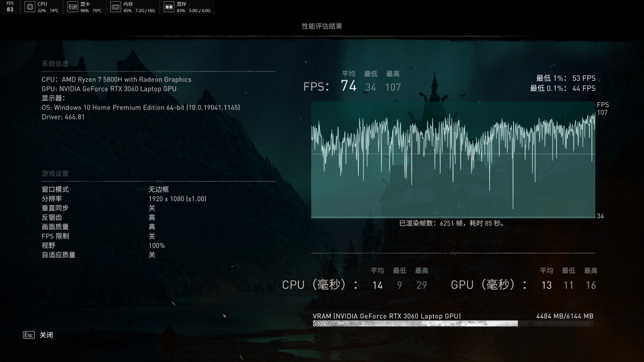Click the 游戏设置 section header
Screen dimensions: 644x362
pyautogui.click(x=55, y=173)
